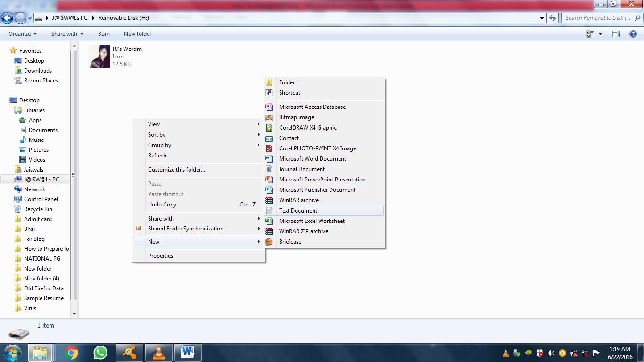Screen dimensions: 644x362
Task: Open the Organize dropdown menu
Action: pyautogui.click(x=21, y=33)
